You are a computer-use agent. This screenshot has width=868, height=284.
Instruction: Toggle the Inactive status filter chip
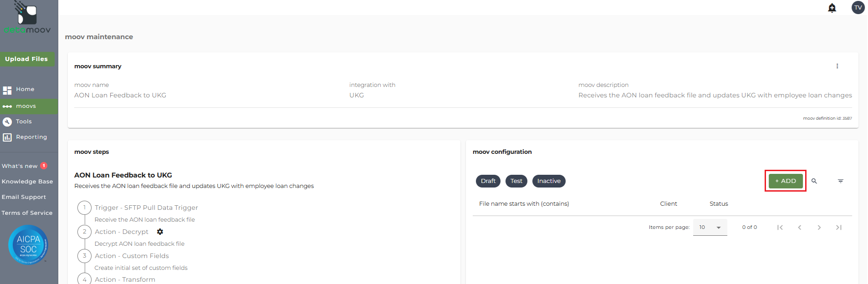549,181
